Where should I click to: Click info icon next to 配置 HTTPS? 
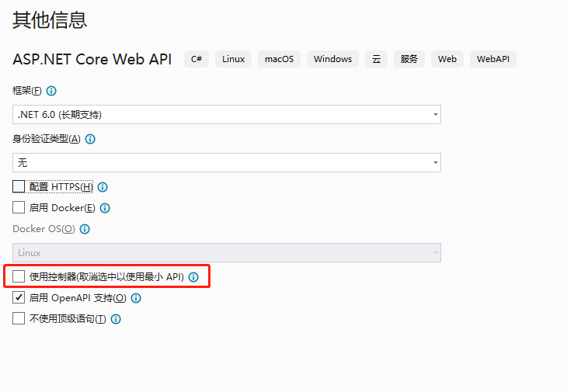point(103,187)
